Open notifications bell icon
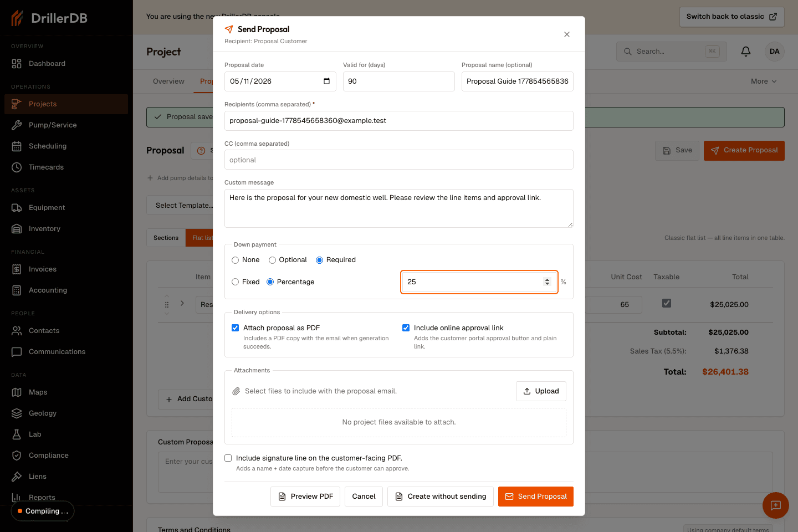Viewport: 798px width, 532px height. pyautogui.click(x=746, y=52)
